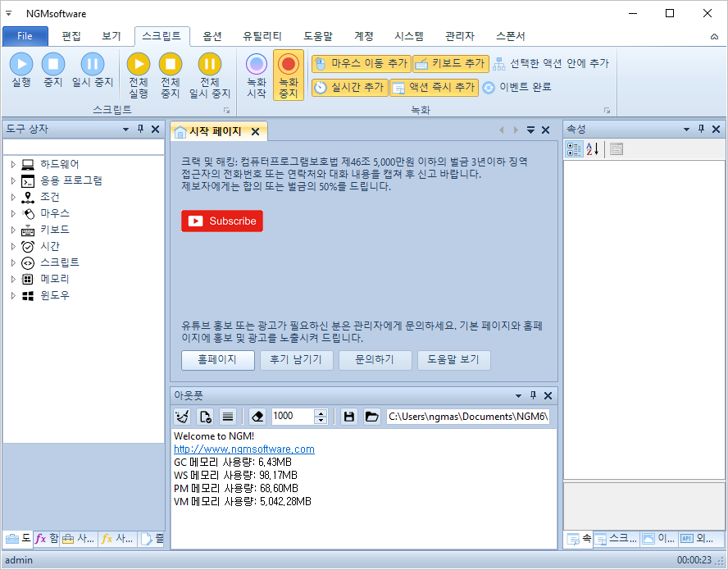Expand the 키보드 tree node
Viewport: 728px width, 570px height.
[13, 230]
